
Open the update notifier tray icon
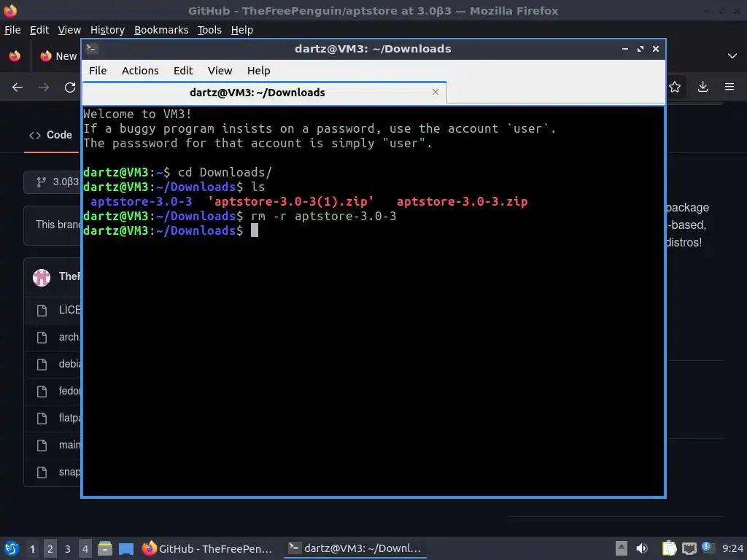pos(707,548)
